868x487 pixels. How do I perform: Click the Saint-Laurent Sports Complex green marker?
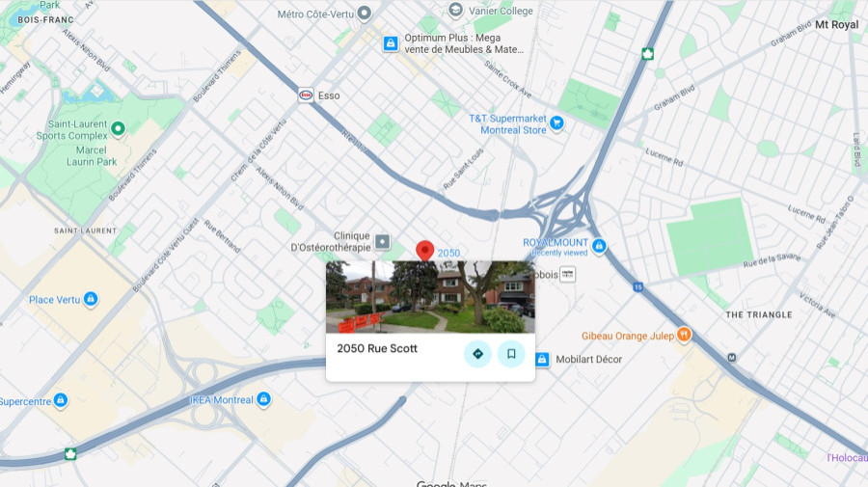(x=118, y=129)
